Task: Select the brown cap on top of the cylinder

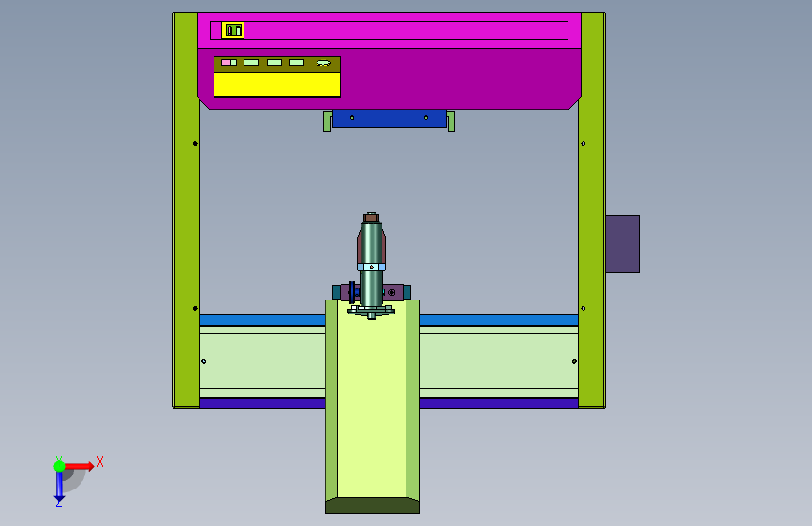Action: tap(371, 218)
